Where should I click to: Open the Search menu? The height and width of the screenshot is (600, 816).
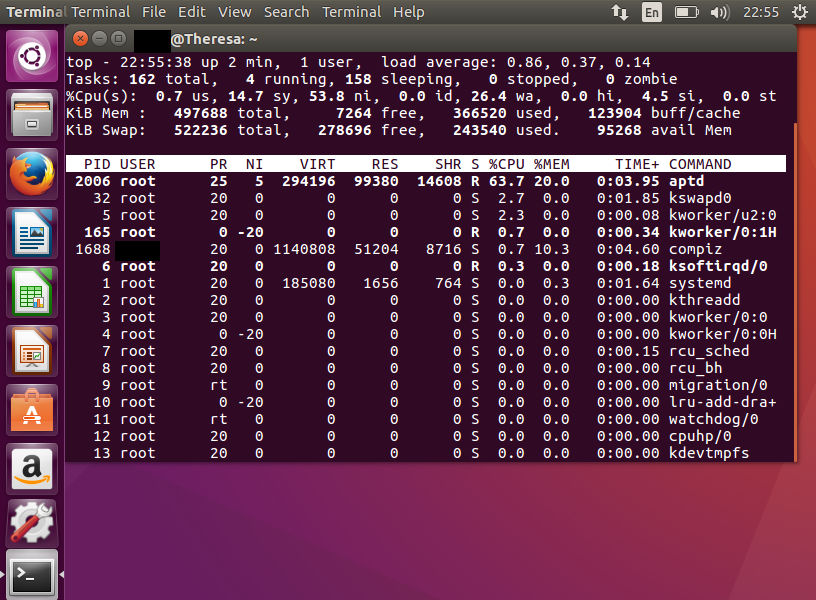[x=286, y=12]
